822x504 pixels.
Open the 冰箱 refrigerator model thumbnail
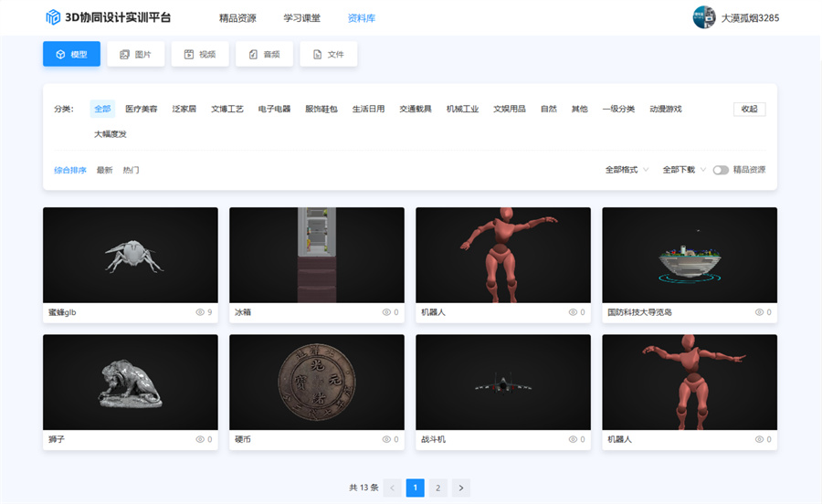tap(317, 255)
